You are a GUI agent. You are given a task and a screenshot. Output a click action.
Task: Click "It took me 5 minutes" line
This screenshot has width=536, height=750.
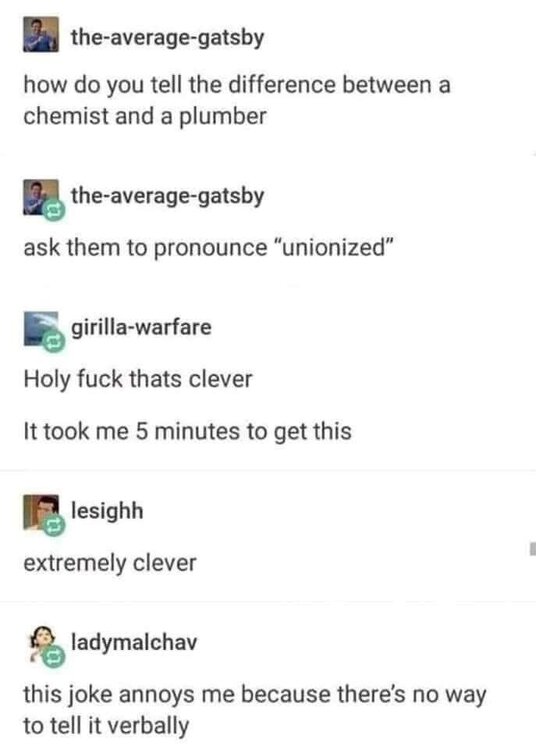pyautogui.click(x=187, y=431)
